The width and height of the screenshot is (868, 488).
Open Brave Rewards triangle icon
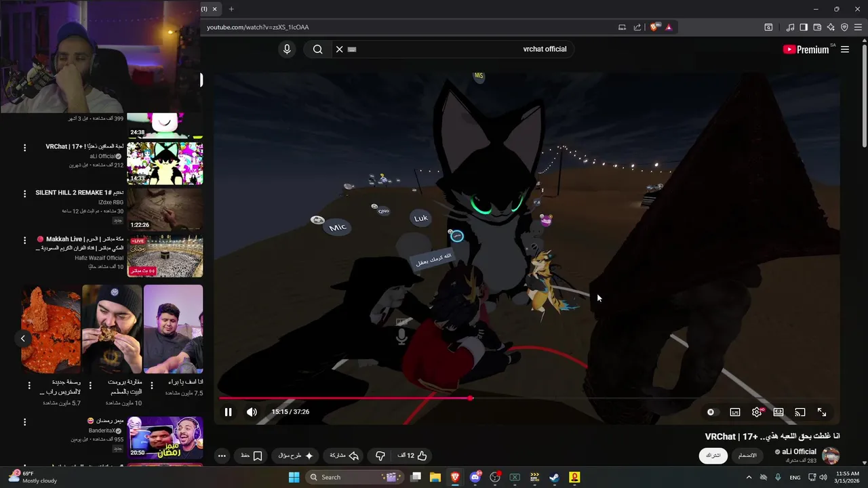[x=669, y=27]
